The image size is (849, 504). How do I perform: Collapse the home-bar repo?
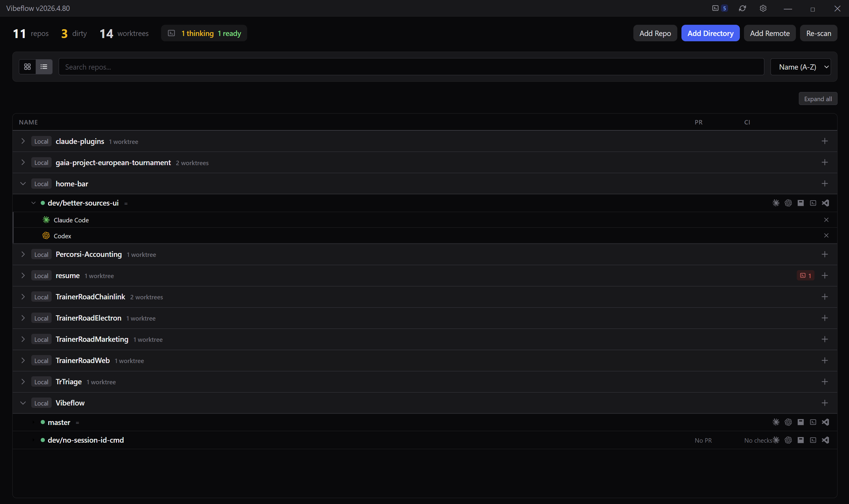tap(23, 184)
